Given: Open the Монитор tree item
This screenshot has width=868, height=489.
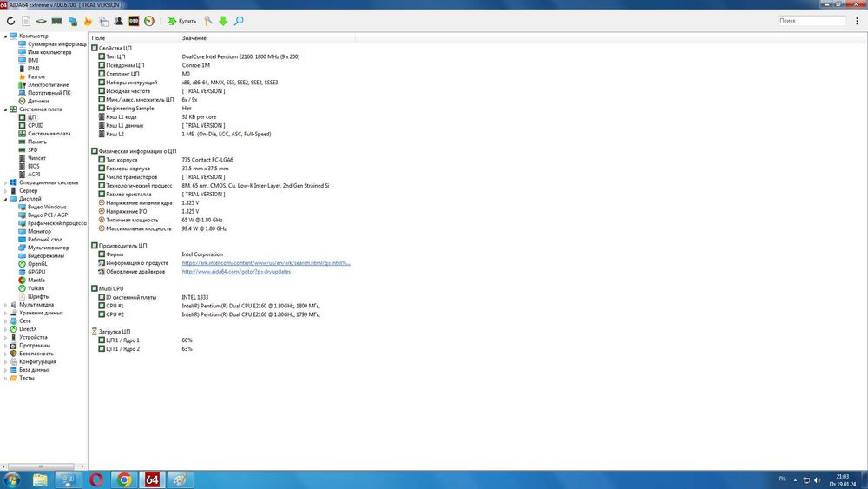Looking at the screenshot, I should (x=39, y=231).
